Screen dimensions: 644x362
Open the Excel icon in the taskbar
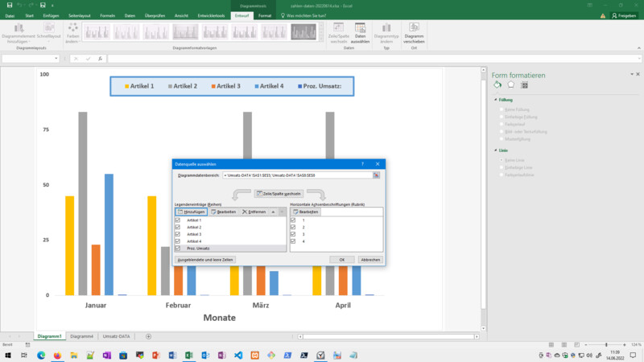point(189,356)
